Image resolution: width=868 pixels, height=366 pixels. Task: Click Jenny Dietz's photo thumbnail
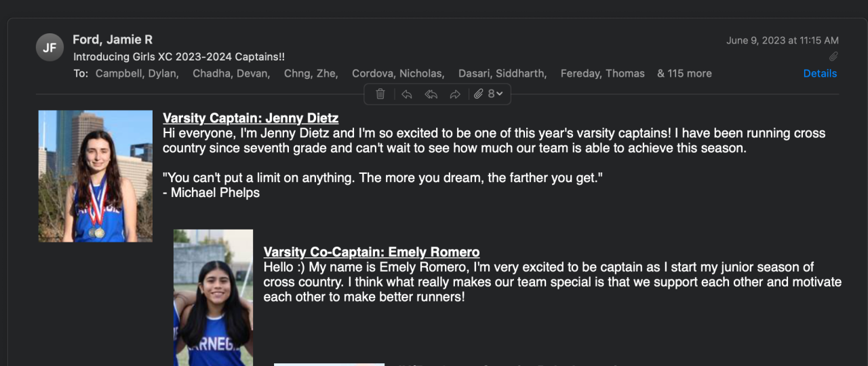(96, 176)
